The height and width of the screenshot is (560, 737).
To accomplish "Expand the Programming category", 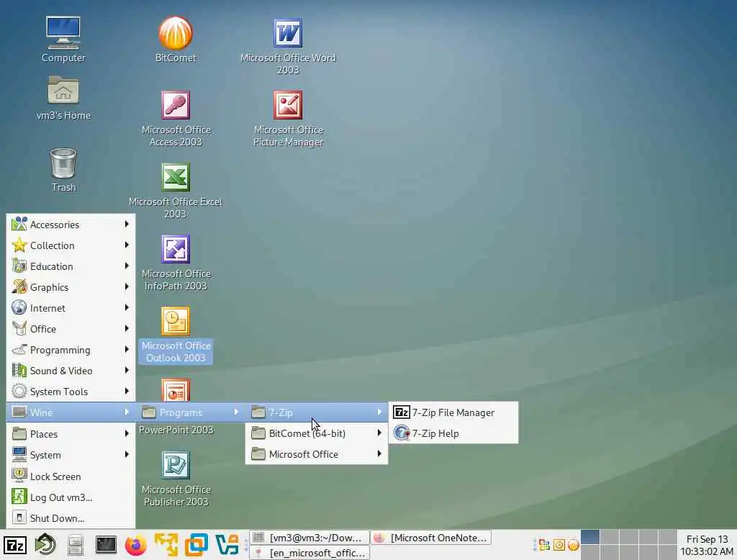I will 71,350.
